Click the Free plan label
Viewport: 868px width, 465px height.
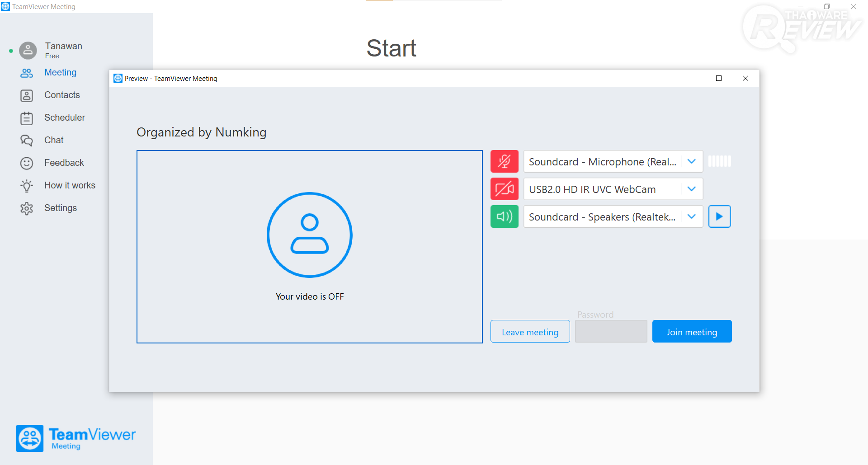click(52, 56)
